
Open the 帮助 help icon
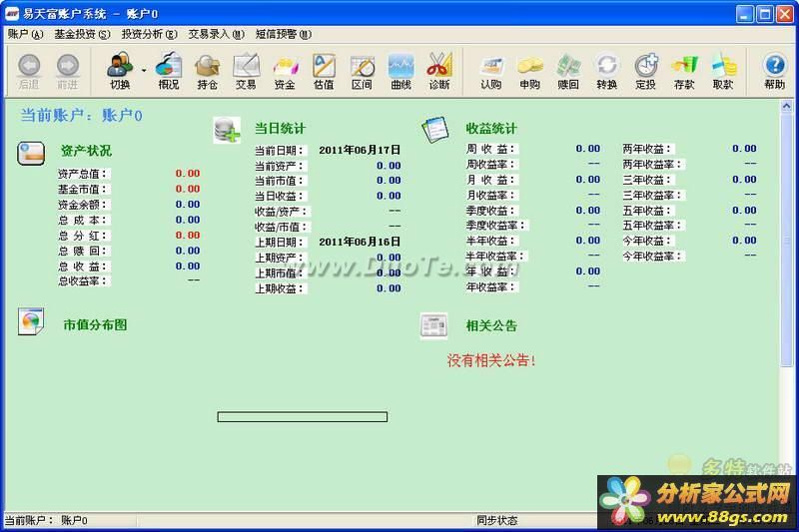coord(775,71)
